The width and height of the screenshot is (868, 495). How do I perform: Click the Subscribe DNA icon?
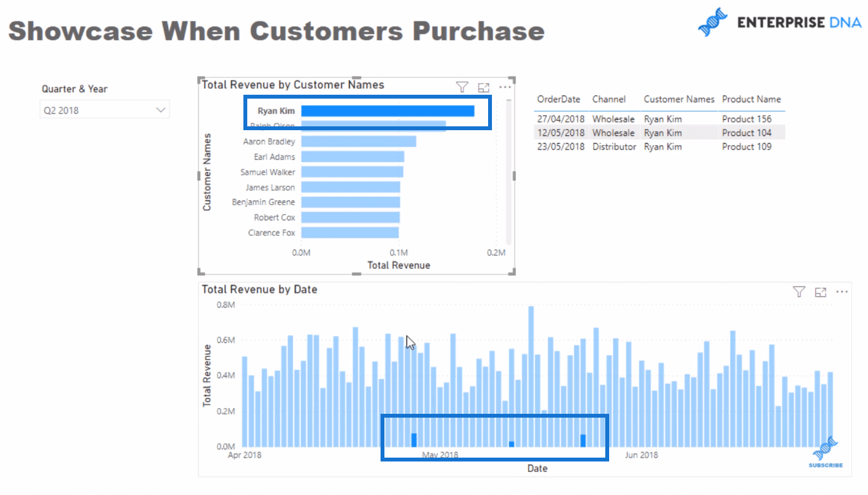826,452
